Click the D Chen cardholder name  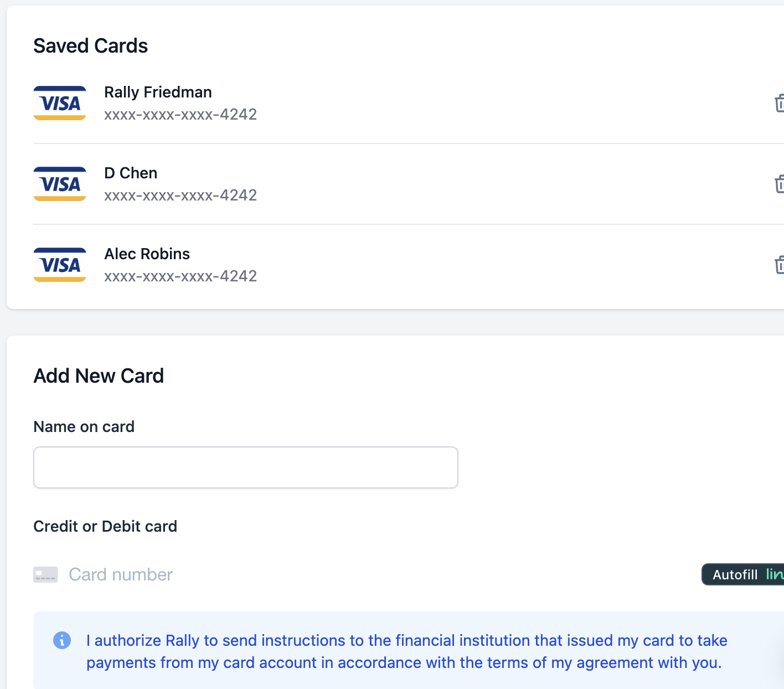tap(131, 173)
